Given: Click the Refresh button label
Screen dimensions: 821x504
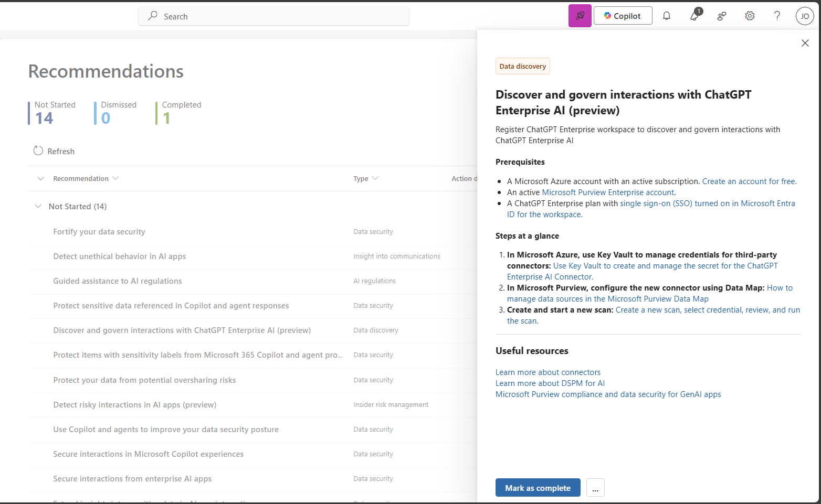Looking at the screenshot, I should 61,151.
